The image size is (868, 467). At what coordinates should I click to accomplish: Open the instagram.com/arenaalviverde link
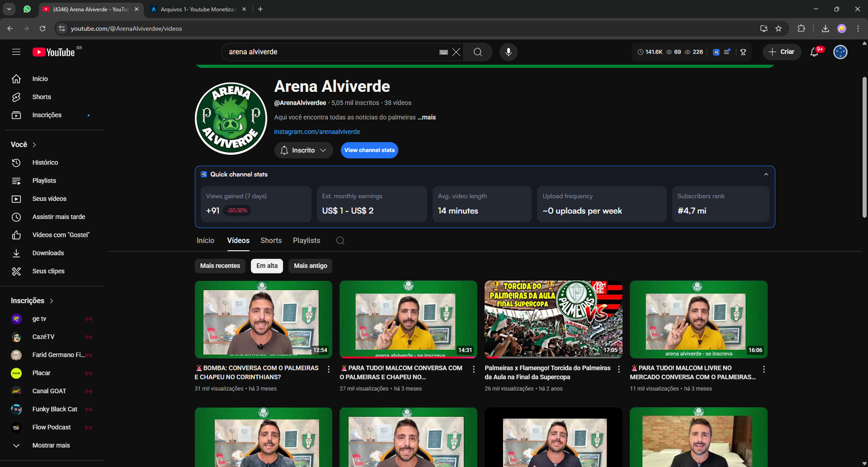(x=317, y=132)
